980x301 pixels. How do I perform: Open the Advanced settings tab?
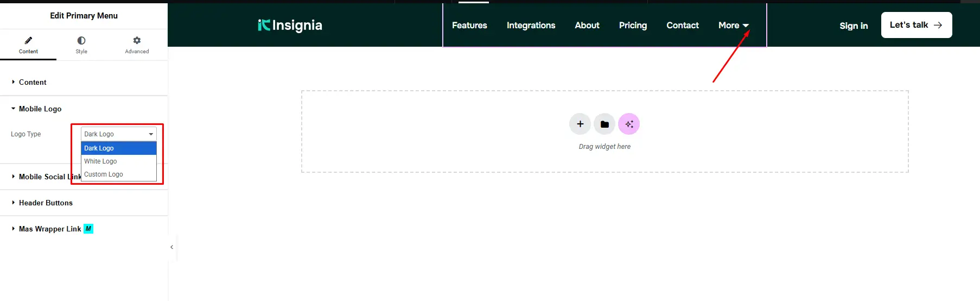pos(137,44)
